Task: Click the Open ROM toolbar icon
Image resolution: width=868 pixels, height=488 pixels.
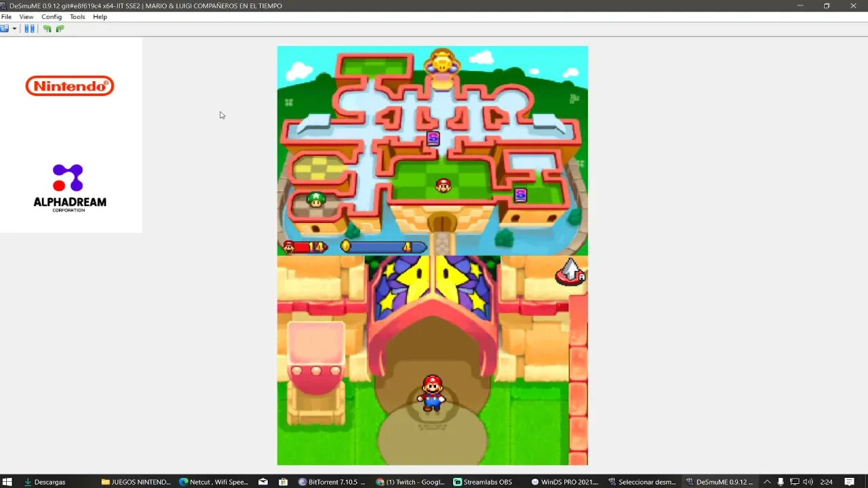Action: coord(5,28)
